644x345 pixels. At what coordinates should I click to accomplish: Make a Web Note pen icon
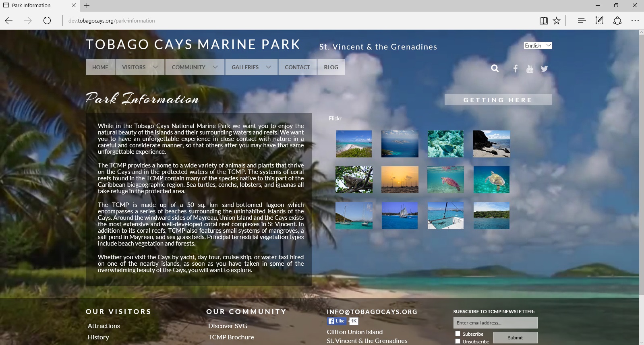[600, 21]
